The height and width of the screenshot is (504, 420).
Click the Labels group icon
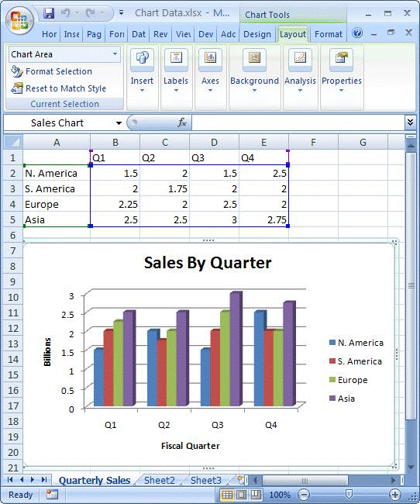(176, 58)
